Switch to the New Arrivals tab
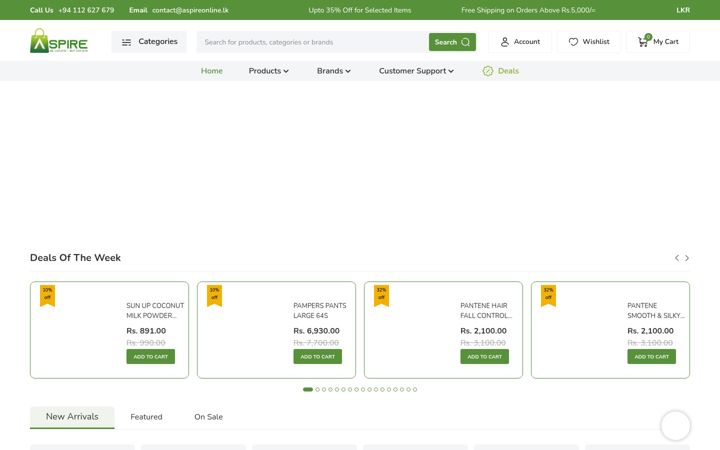 coord(72,417)
